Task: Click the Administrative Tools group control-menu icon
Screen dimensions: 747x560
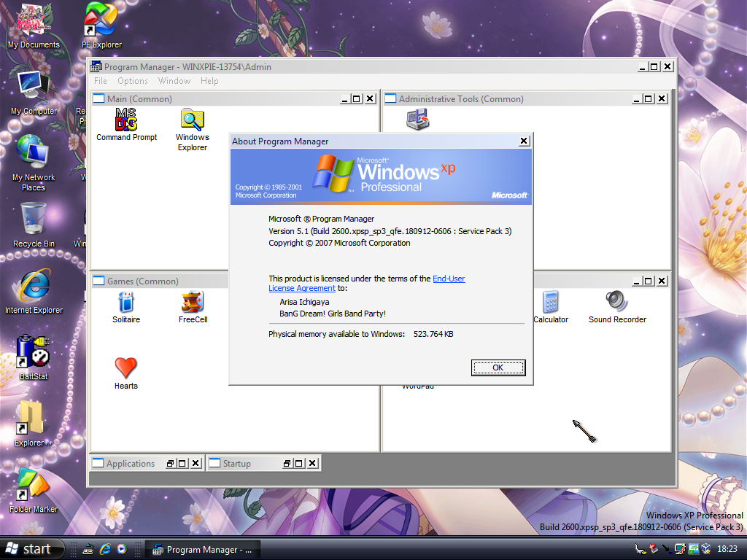Action: tap(391, 98)
